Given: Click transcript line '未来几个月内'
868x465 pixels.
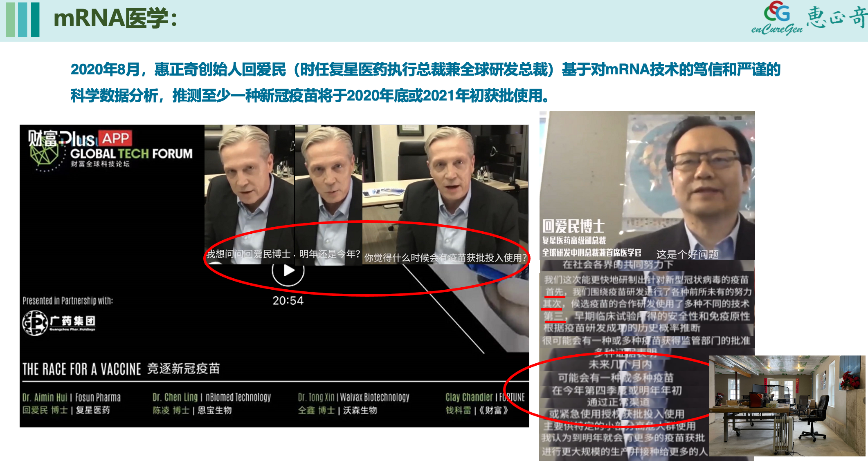Looking at the screenshot, I should click(620, 364).
